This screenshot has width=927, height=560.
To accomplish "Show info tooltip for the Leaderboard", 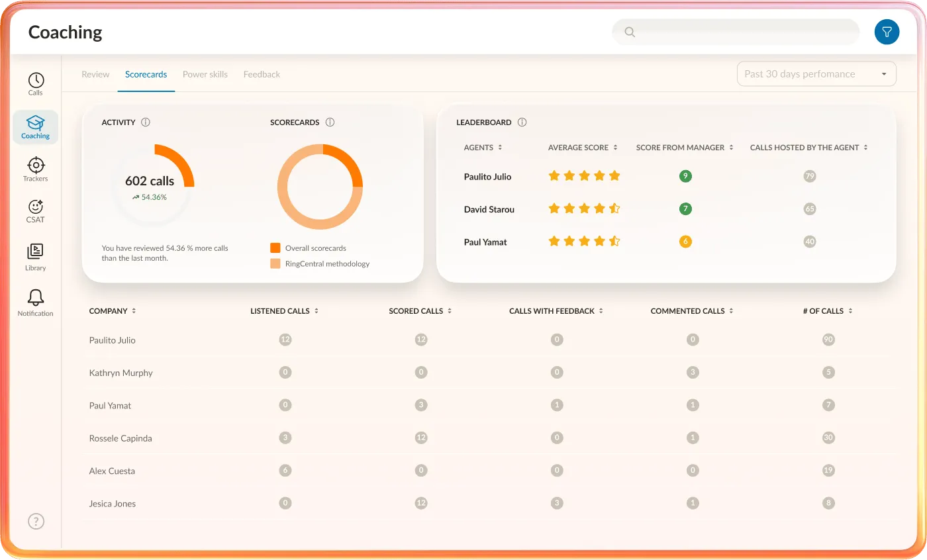I will tap(522, 122).
